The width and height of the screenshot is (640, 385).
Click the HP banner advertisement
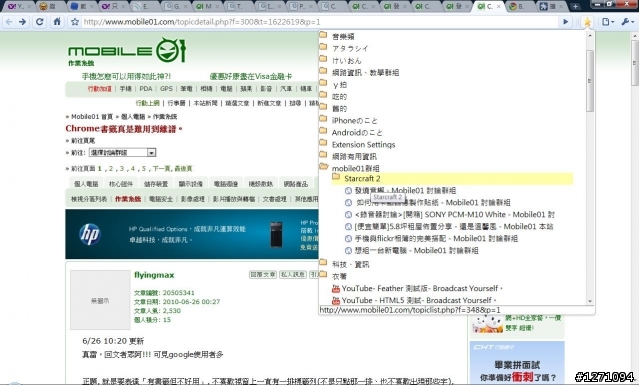[192, 234]
